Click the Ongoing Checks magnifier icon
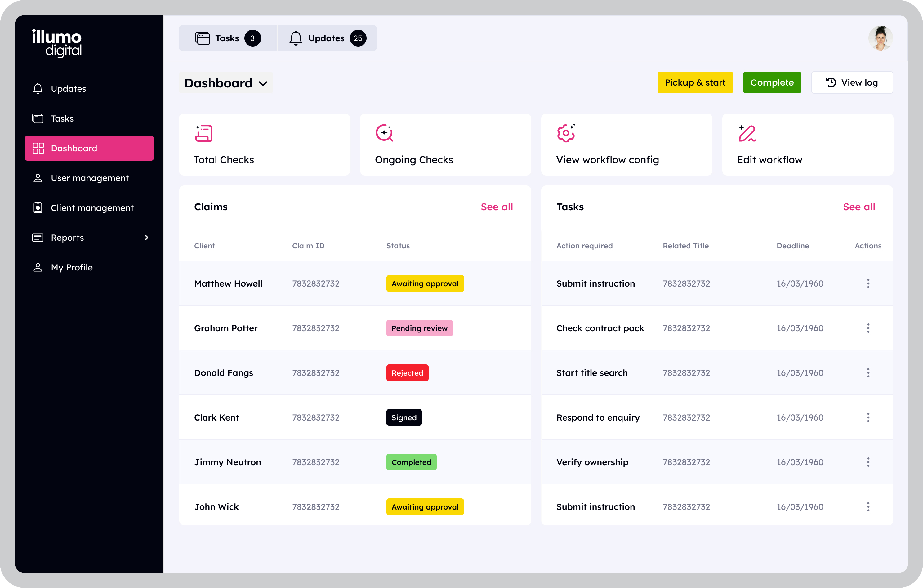The height and width of the screenshot is (588, 923). tap(385, 133)
